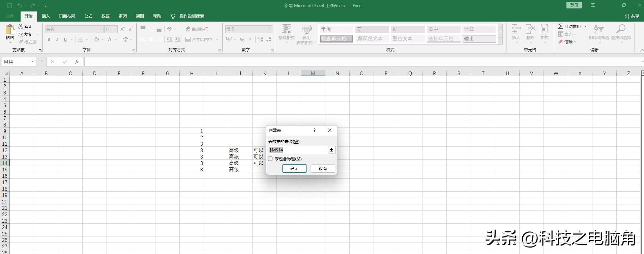The image size is (644, 254).
Task: Switch to the 页面布局 tab
Action: coord(67,16)
